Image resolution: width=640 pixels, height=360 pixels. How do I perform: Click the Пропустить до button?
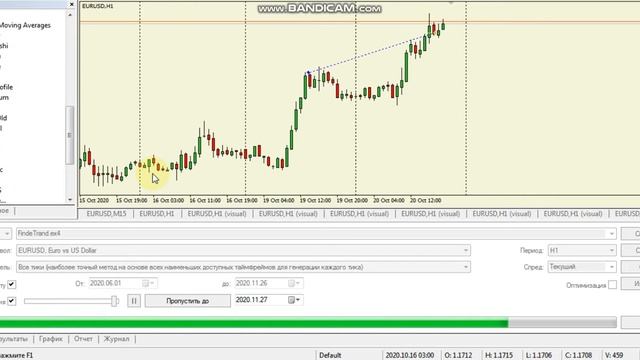[188, 301]
